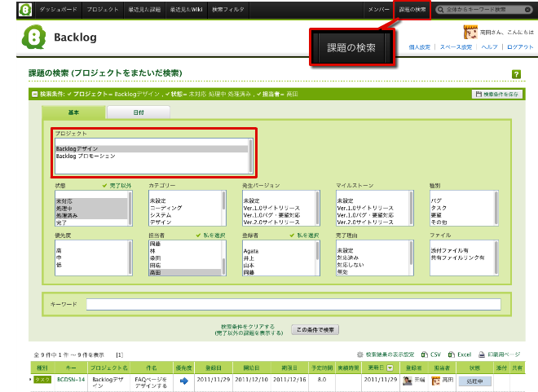Select システム in カテゴリー list
Image resolution: width=538 pixels, height=392 pixels.
[x=185, y=215]
